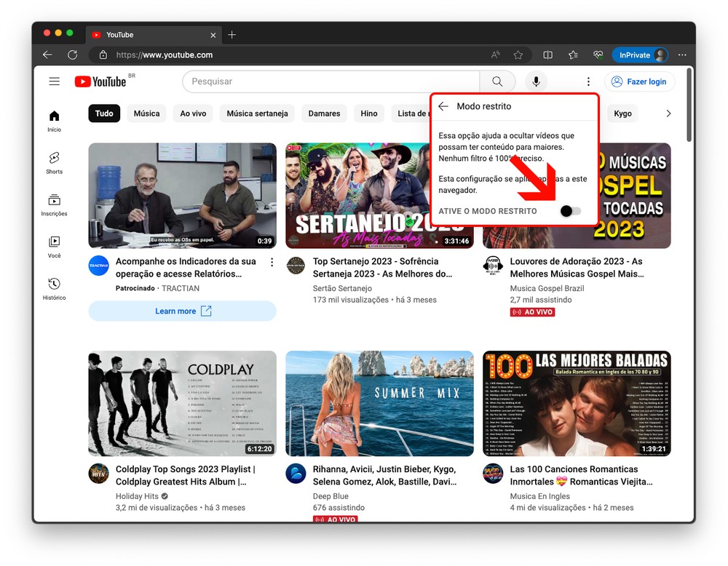Image resolution: width=728 pixels, height=566 pixels.
Task: Open settings three-dot menu beside login
Action: (x=588, y=81)
